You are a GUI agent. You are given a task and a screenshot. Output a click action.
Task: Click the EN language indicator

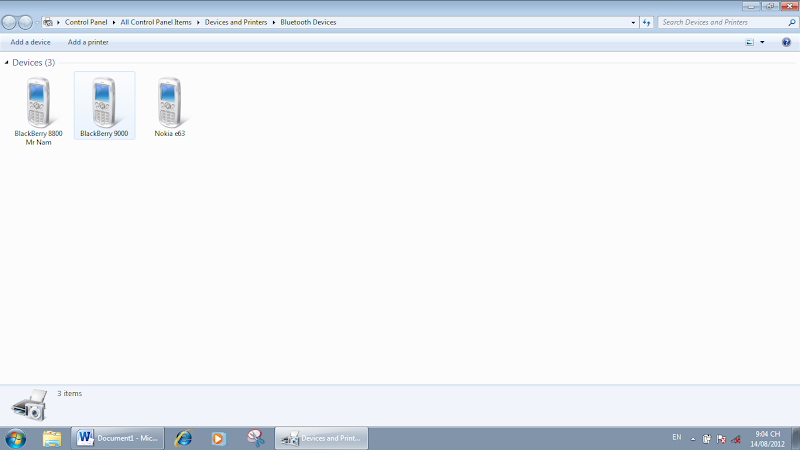pyautogui.click(x=677, y=437)
